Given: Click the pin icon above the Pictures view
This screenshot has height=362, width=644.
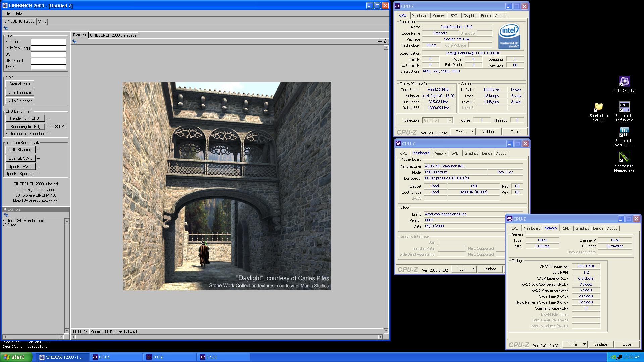Looking at the screenshot, I should pos(74,42).
